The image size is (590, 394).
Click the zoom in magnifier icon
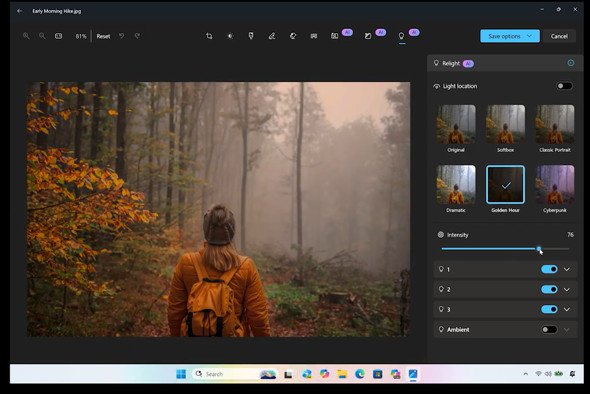pyautogui.click(x=26, y=36)
